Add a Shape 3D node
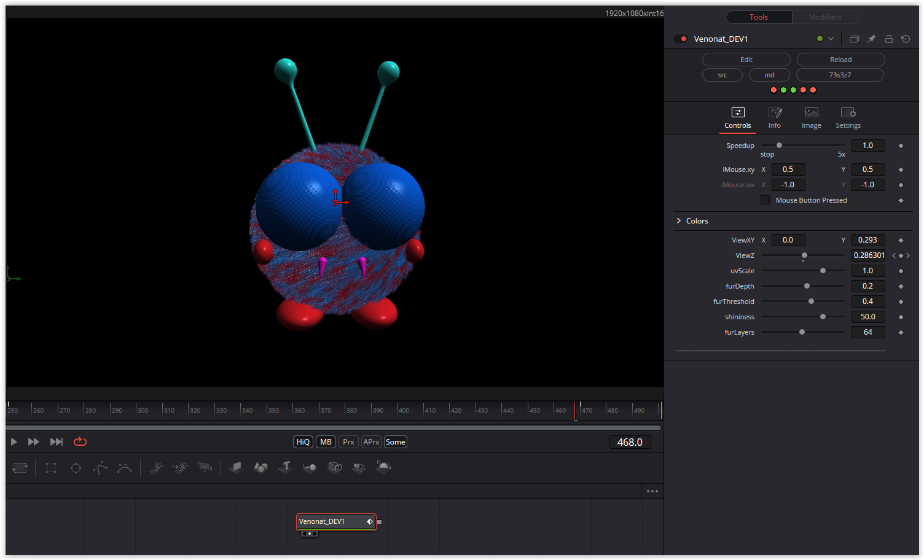The height and width of the screenshot is (560, 924). point(260,468)
